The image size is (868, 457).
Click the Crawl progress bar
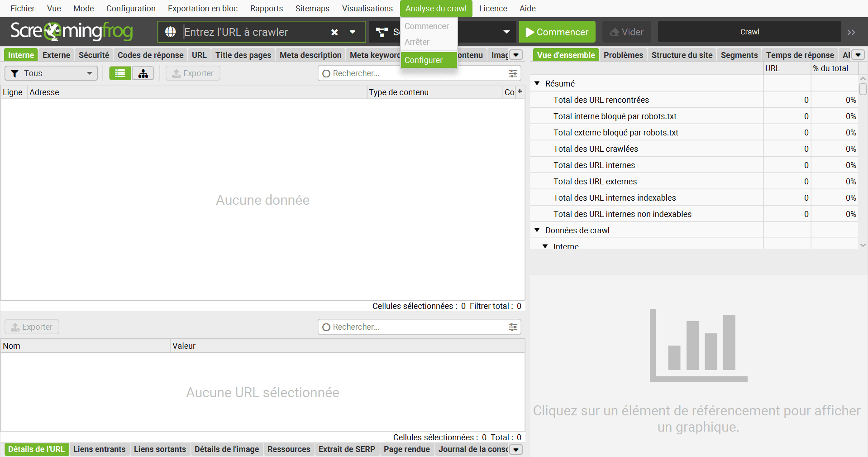click(x=749, y=32)
